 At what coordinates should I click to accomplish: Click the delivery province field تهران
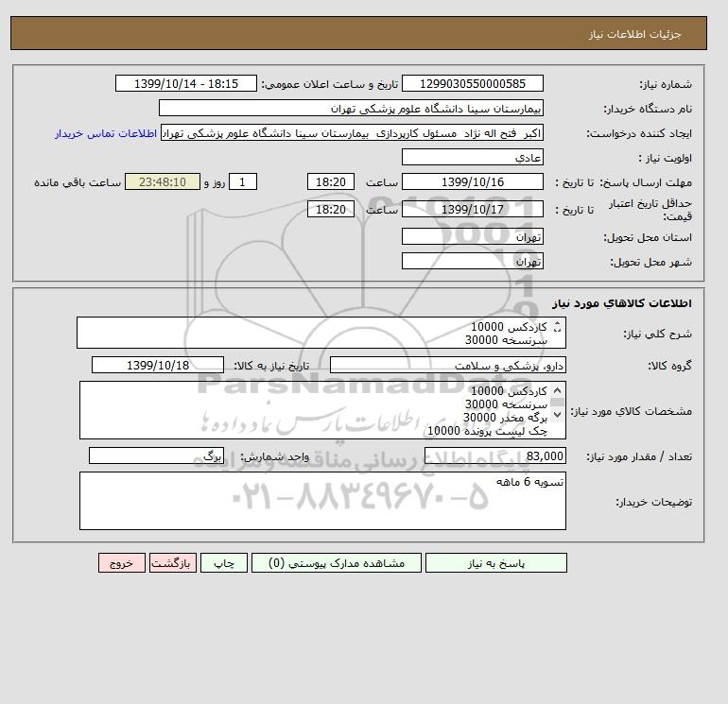point(472,236)
